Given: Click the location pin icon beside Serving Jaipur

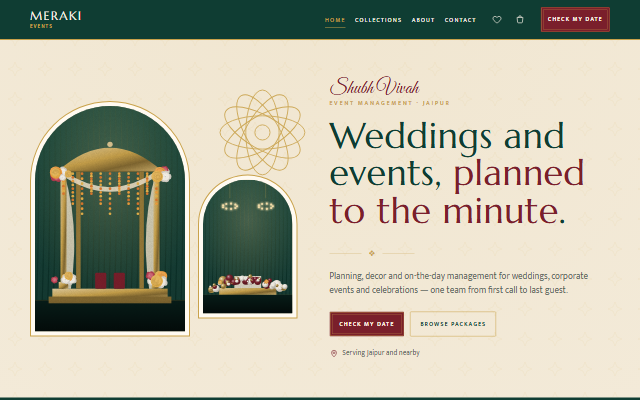Looking at the screenshot, I should [x=333, y=353].
